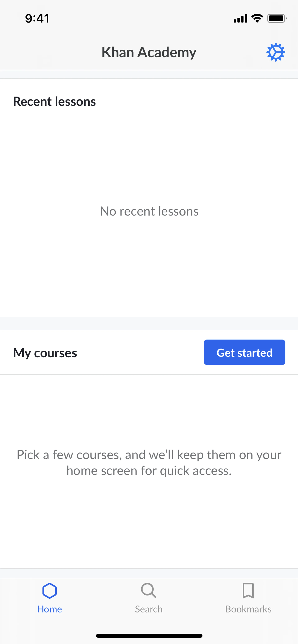Select the Bookmarks tab label
This screenshot has width=298, height=644.
click(x=248, y=609)
